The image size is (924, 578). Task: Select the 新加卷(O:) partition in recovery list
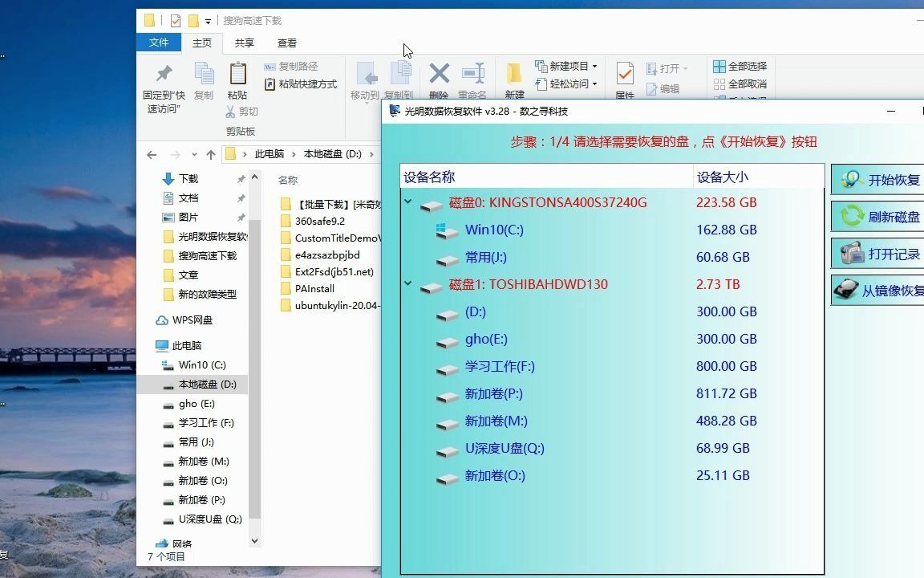[494, 475]
